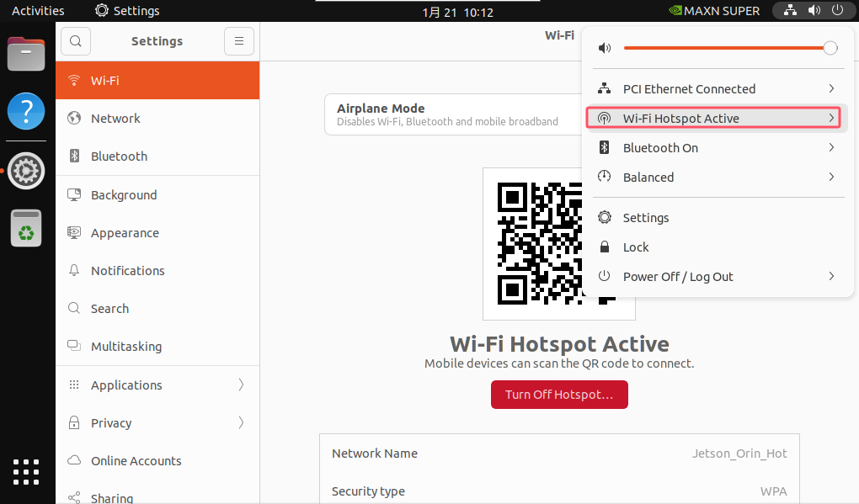The height and width of the screenshot is (504, 859).
Task: Open Multitasking settings
Action: tap(157, 347)
